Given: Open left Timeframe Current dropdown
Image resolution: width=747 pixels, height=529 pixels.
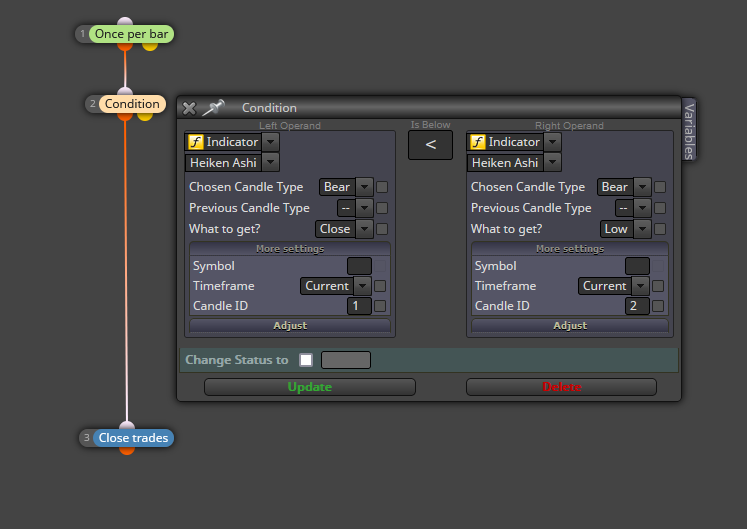Looking at the screenshot, I should (x=363, y=286).
